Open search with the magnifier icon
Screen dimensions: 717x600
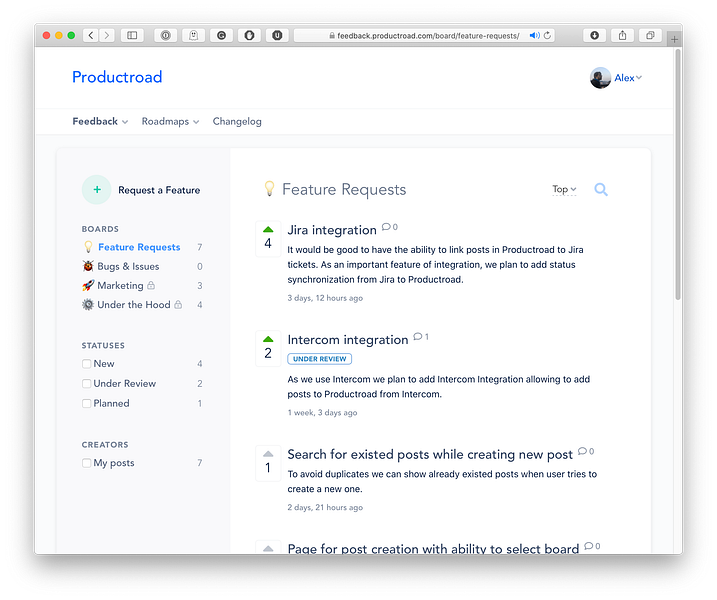tap(601, 189)
